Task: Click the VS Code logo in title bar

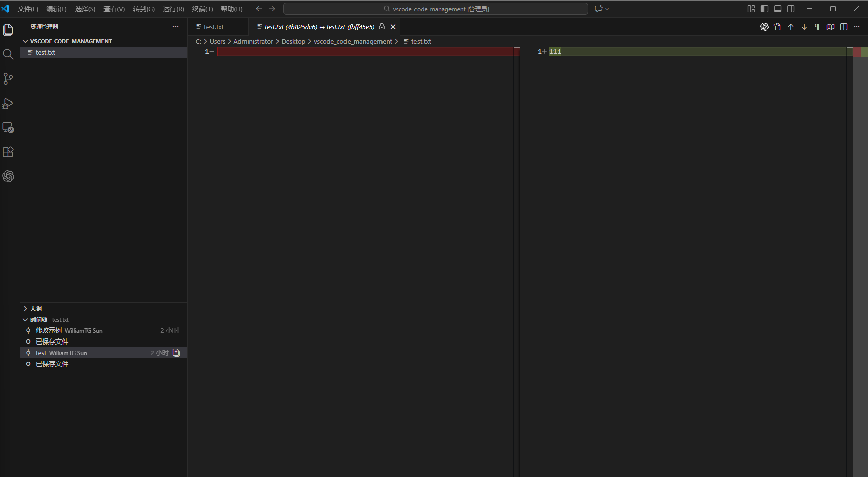Action: 6,9
